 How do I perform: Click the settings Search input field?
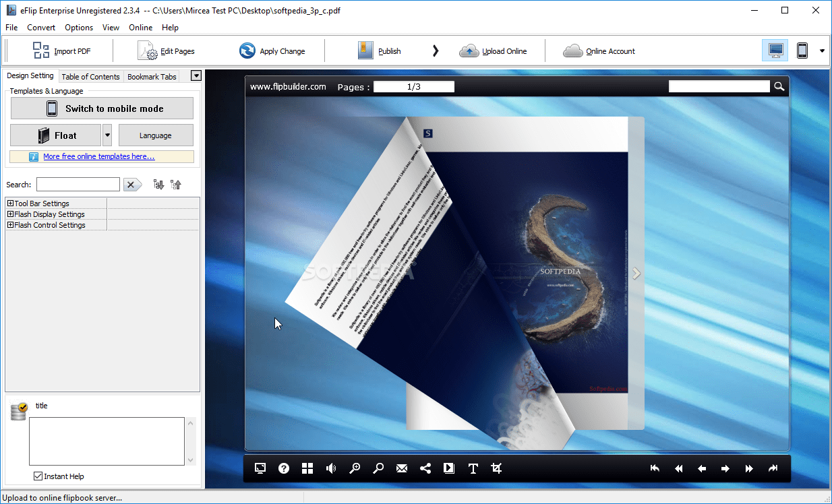pos(78,185)
